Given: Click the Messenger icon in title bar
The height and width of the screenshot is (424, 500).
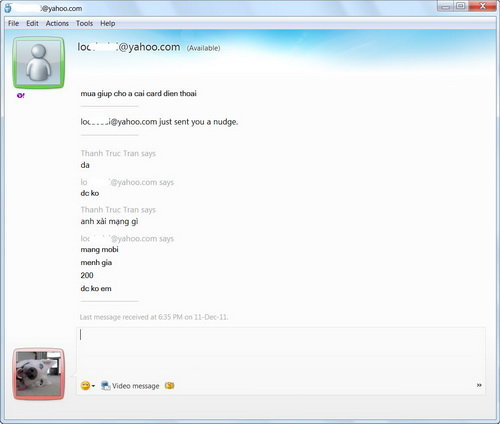Looking at the screenshot, I should pos(8,8).
